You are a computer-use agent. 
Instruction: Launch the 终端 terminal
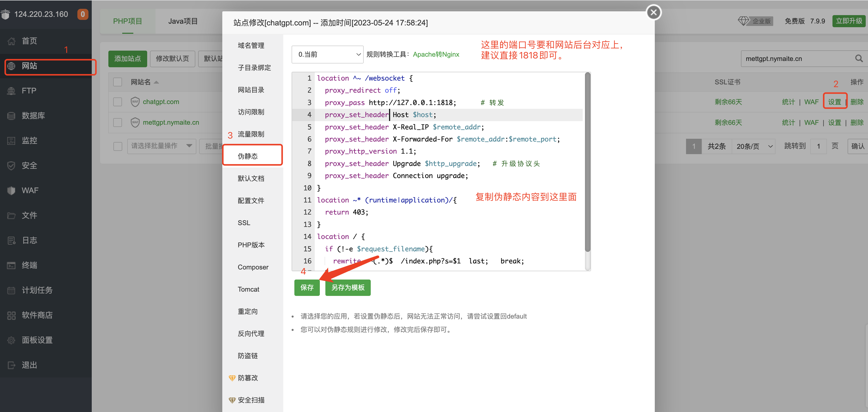pyautogui.click(x=29, y=265)
